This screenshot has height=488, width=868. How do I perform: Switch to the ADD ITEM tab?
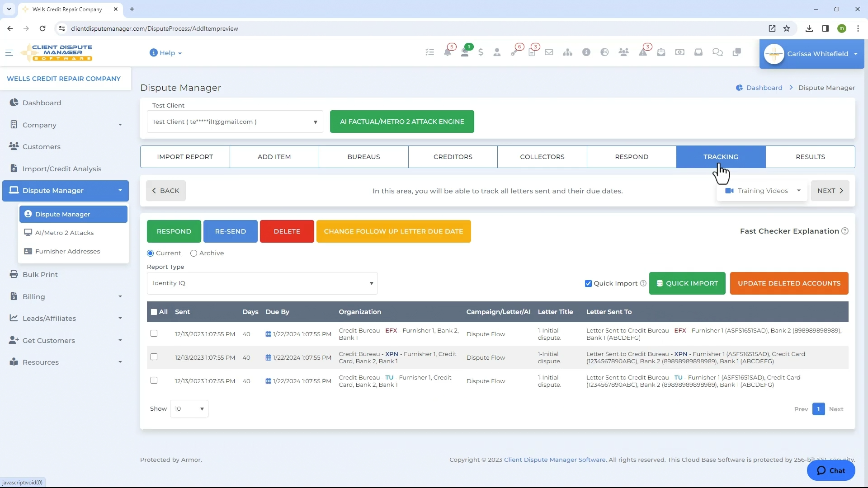point(274,157)
